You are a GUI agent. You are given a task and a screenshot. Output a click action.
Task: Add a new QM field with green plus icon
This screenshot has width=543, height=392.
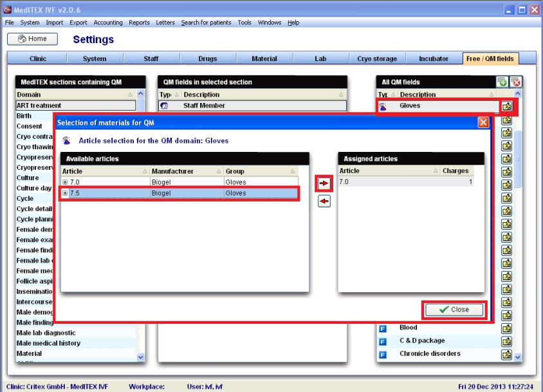tap(502, 82)
